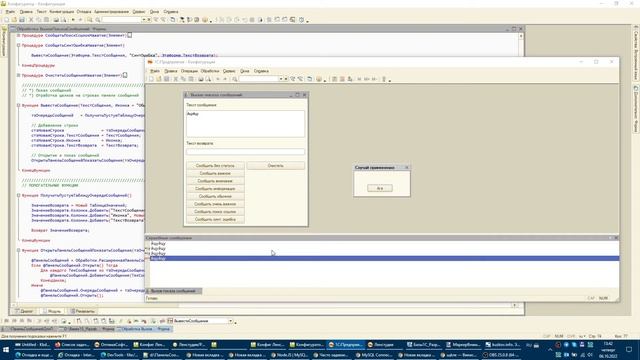Close the service messages panel
Screen dimensions: 640x360
point(616,238)
